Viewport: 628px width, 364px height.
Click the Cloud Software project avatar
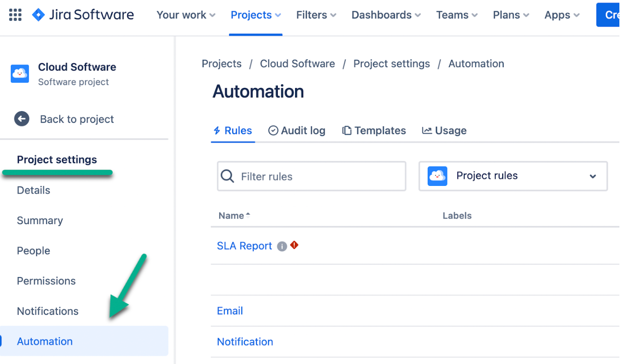[x=20, y=74]
